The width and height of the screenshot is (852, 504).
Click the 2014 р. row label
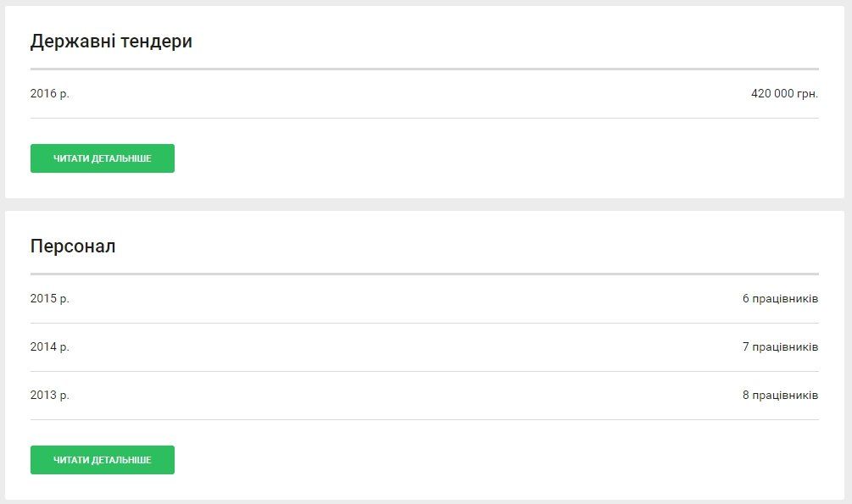click(x=50, y=346)
